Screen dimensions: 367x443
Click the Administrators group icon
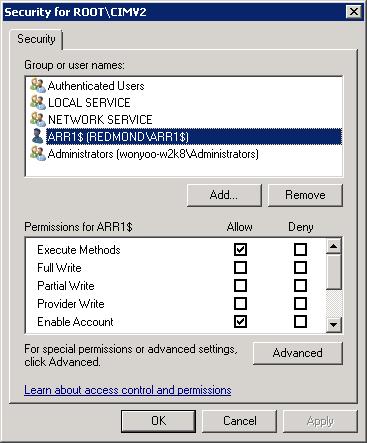38,154
